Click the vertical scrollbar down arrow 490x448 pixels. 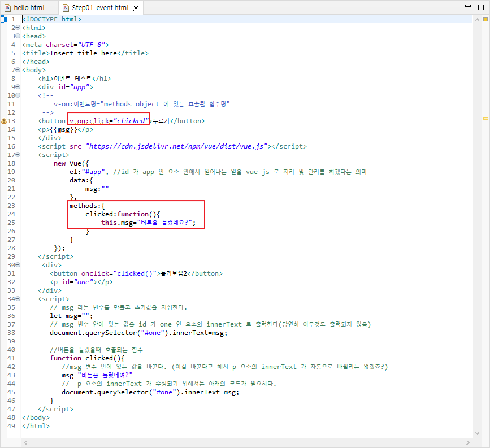[477, 433]
